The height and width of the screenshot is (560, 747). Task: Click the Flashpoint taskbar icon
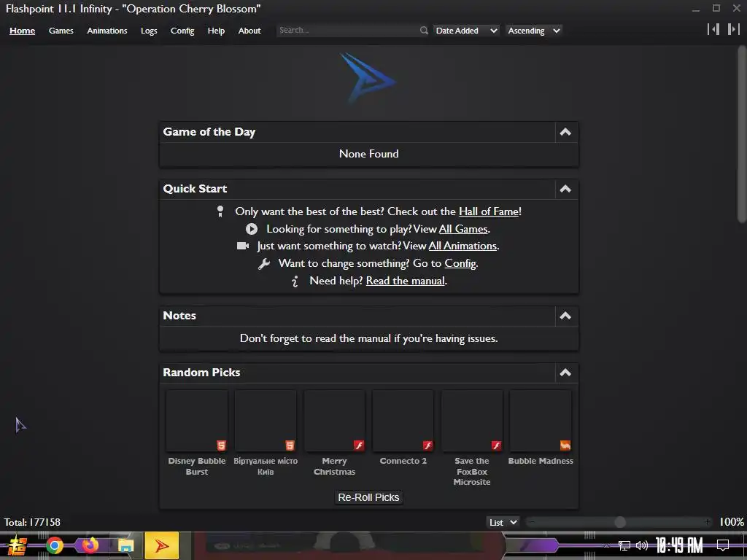[161, 545]
